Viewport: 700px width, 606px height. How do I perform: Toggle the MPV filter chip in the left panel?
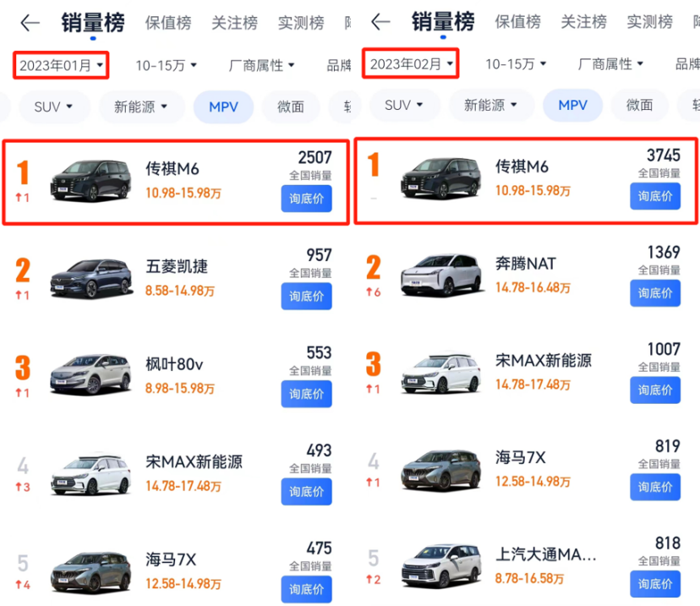point(225,106)
